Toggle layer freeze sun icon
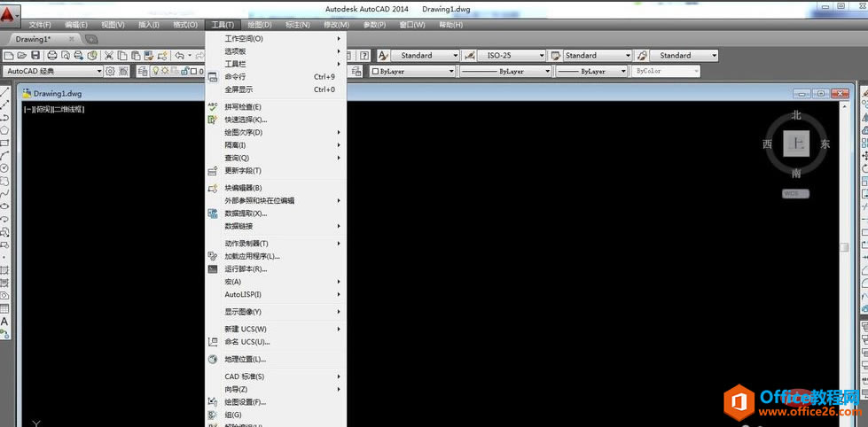 tap(165, 71)
